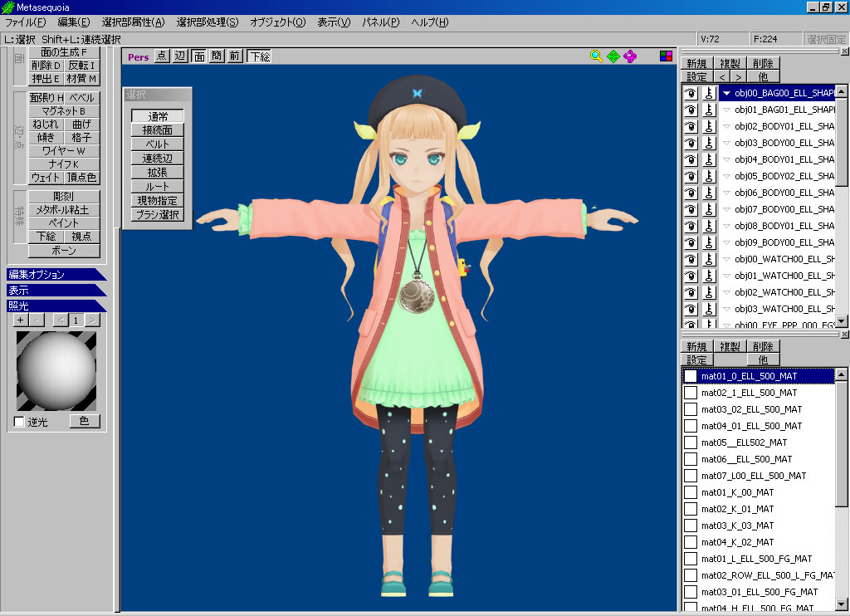
Task: Collapse the 照光 lighting panel header
Action: [56, 306]
